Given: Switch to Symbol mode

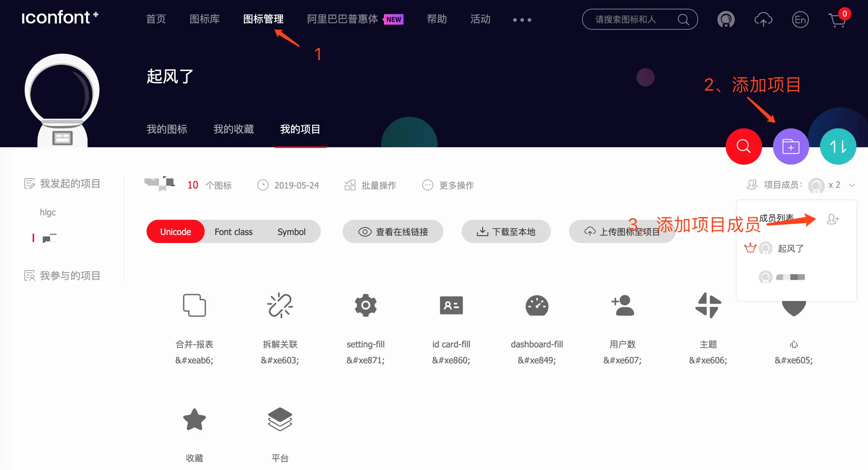Looking at the screenshot, I should click(291, 231).
